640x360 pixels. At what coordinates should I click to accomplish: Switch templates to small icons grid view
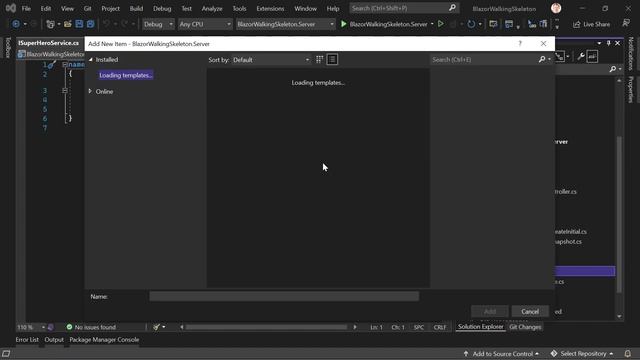(x=320, y=60)
